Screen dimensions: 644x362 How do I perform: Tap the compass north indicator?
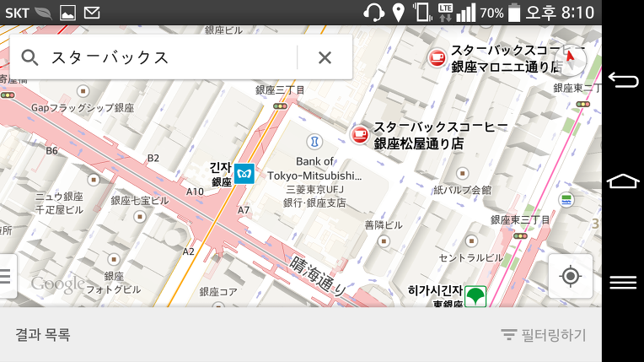pos(571,60)
